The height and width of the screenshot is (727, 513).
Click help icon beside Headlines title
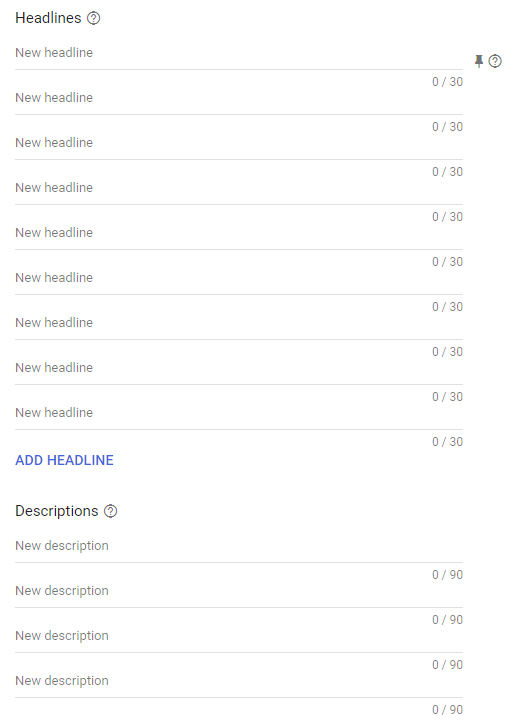click(94, 18)
